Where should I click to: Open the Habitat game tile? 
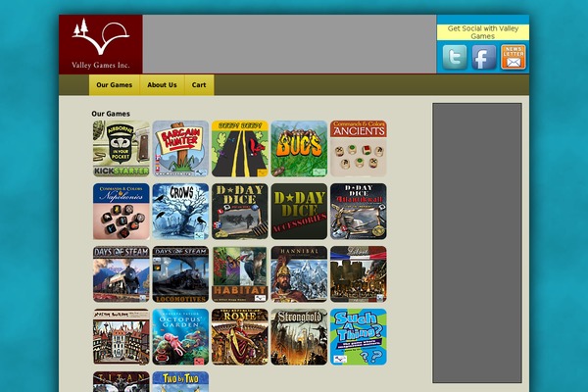240,274
